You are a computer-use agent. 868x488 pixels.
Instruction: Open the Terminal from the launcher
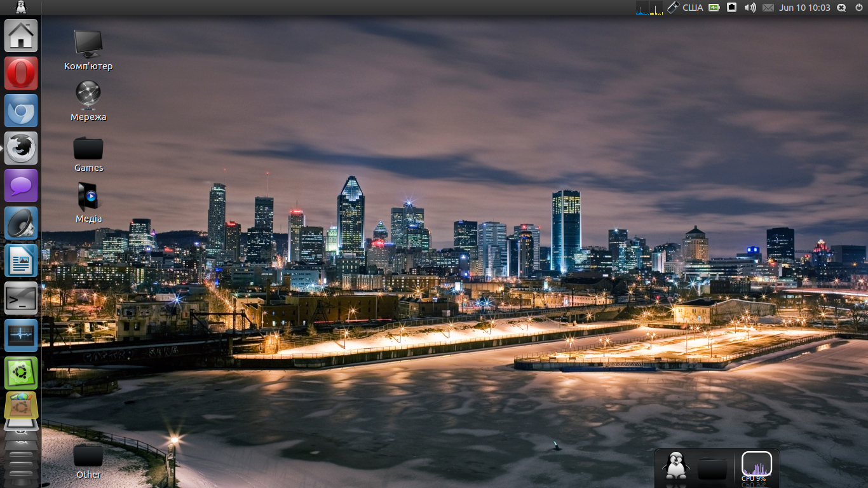[x=21, y=299]
